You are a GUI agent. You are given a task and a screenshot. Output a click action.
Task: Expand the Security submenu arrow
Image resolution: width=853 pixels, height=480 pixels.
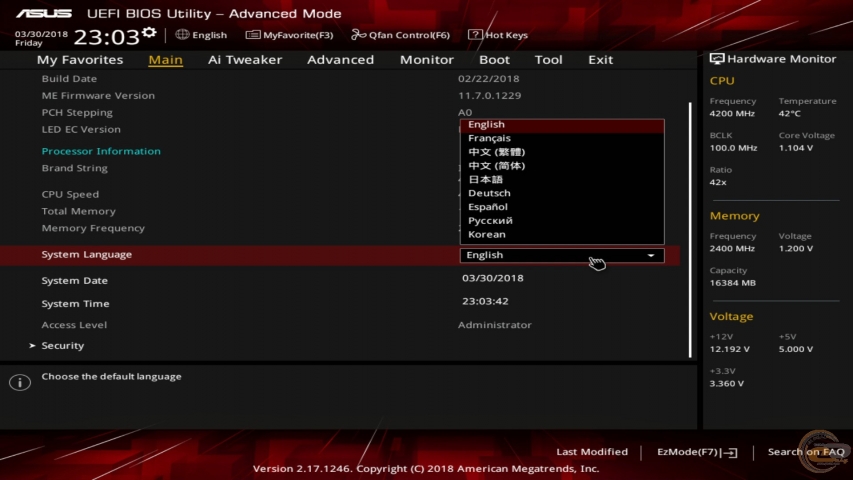click(x=32, y=346)
